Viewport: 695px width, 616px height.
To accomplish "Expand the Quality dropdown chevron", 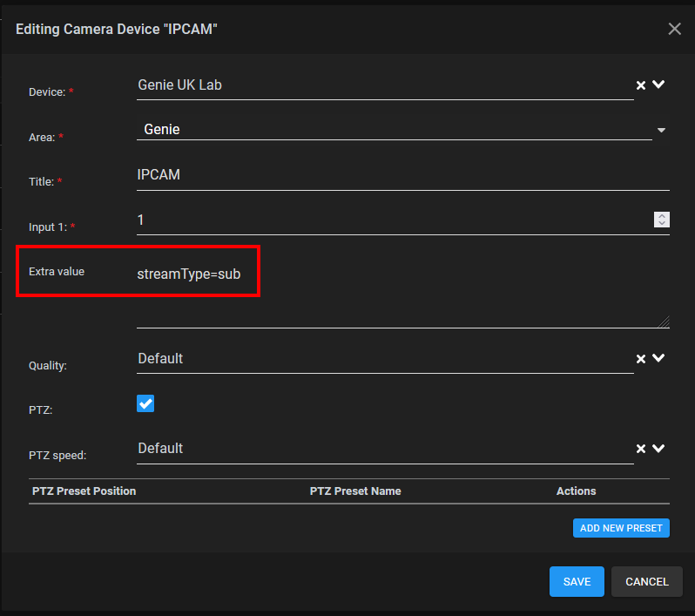I will (658, 358).
